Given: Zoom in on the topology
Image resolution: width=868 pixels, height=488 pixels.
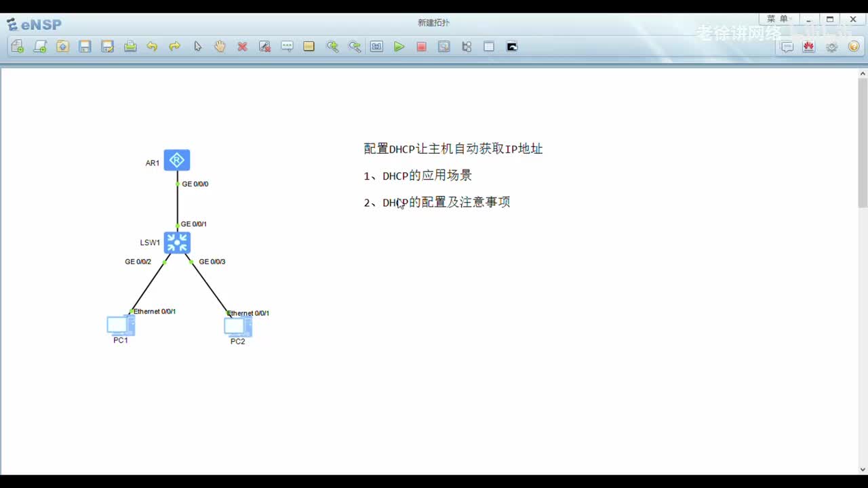Looking at the screenshot, I should tap(332, 47).
